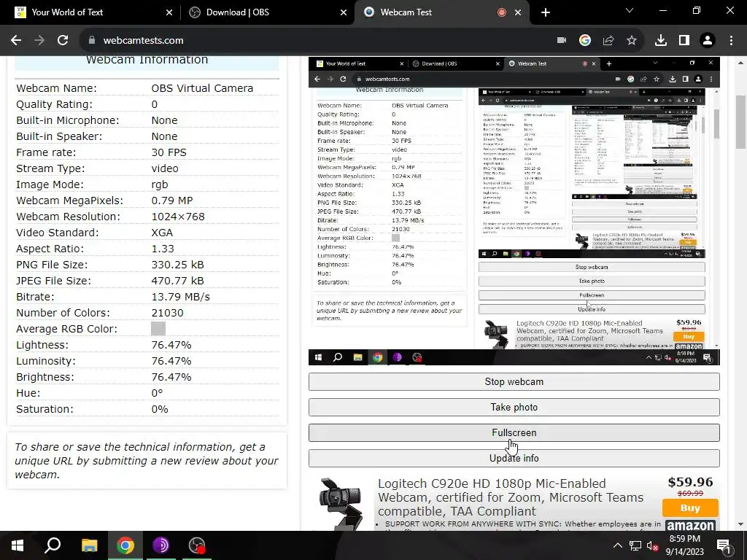Open Windows taskbar search
The height and width of the screenshot is (560, 747).
(53, 545)
